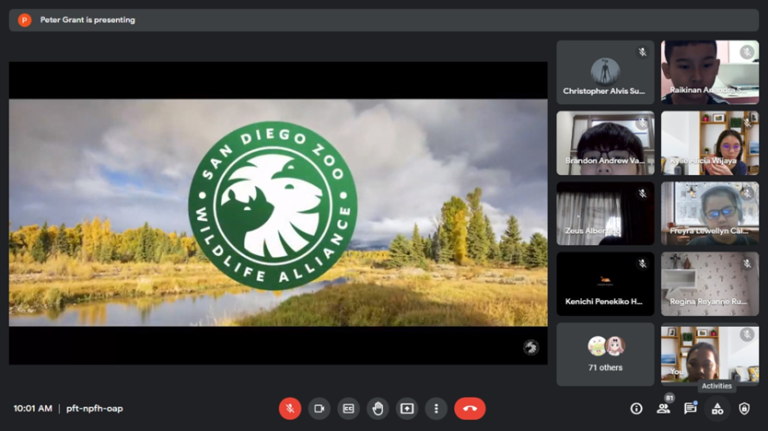
Task: Open the host controls shield icon
Action: tap(744, 408)
